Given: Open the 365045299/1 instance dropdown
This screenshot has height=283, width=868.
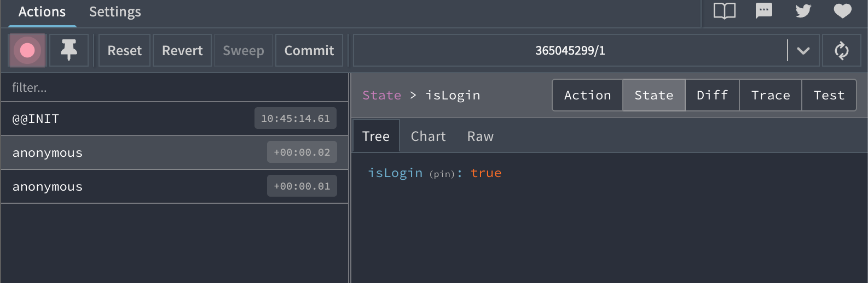Looking at the screenshot, I should pos(570,51).
